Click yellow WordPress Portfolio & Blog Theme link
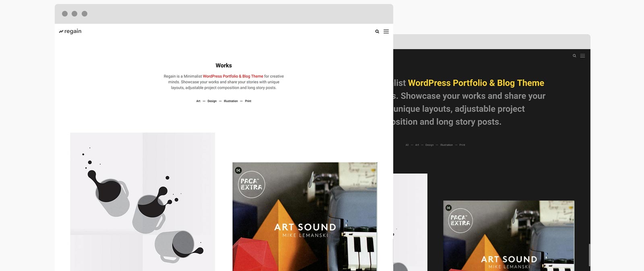This screenshot has height=271, width=644. (x=476, y=83)
